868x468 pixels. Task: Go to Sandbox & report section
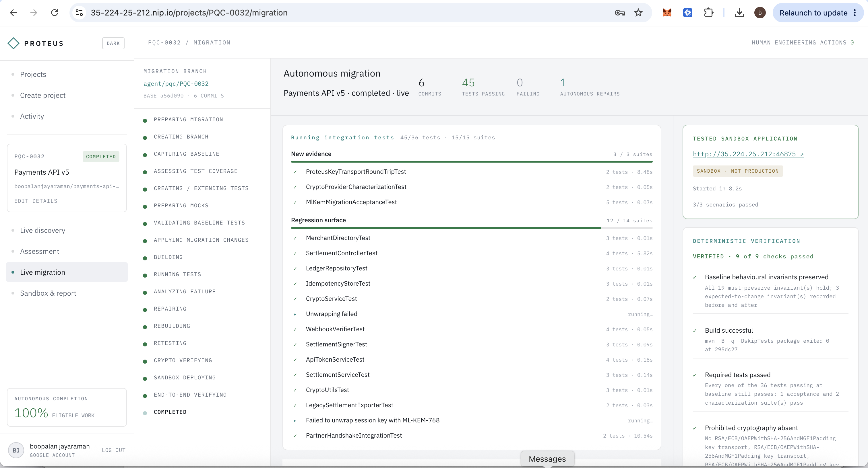[x=48, y=293]
